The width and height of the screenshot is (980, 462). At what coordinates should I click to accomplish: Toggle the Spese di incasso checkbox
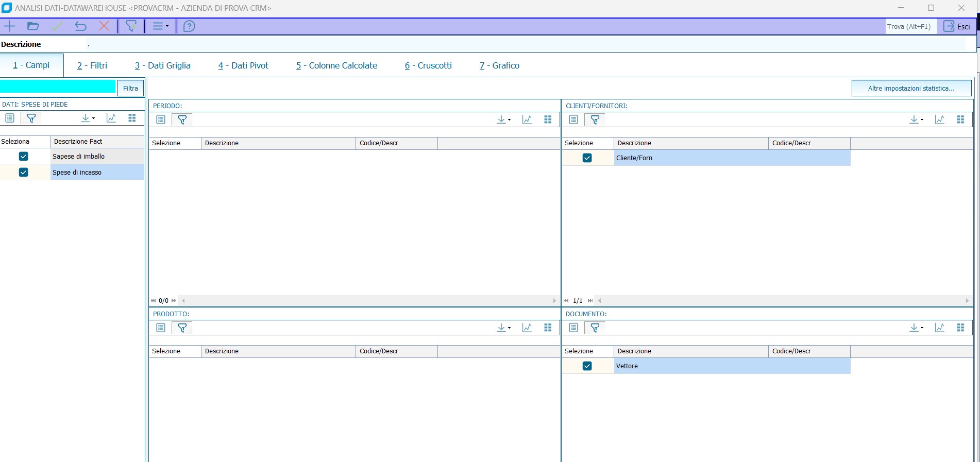pyautogui.click(x=23, y=173)
